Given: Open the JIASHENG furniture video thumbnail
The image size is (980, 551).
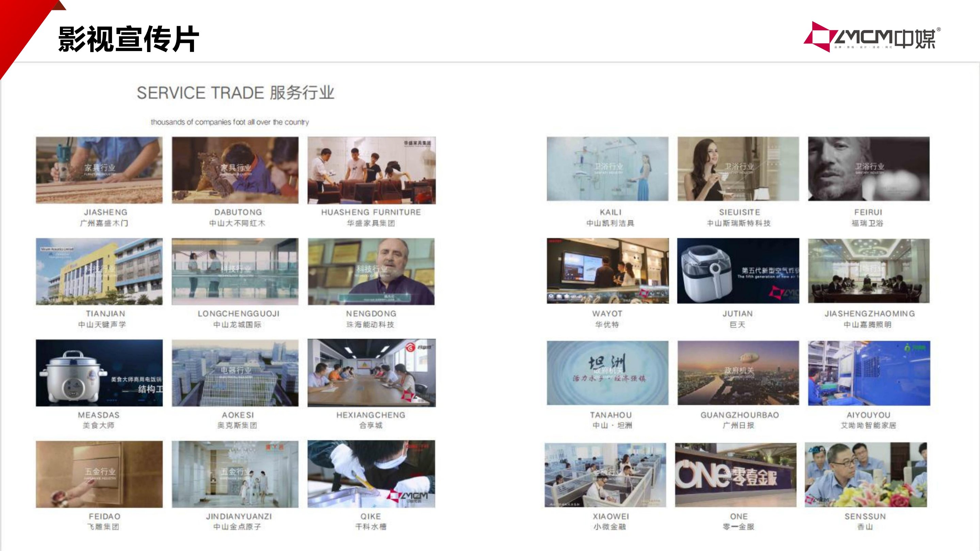Looking at the screenshot, I should click(x=99, y=170).
